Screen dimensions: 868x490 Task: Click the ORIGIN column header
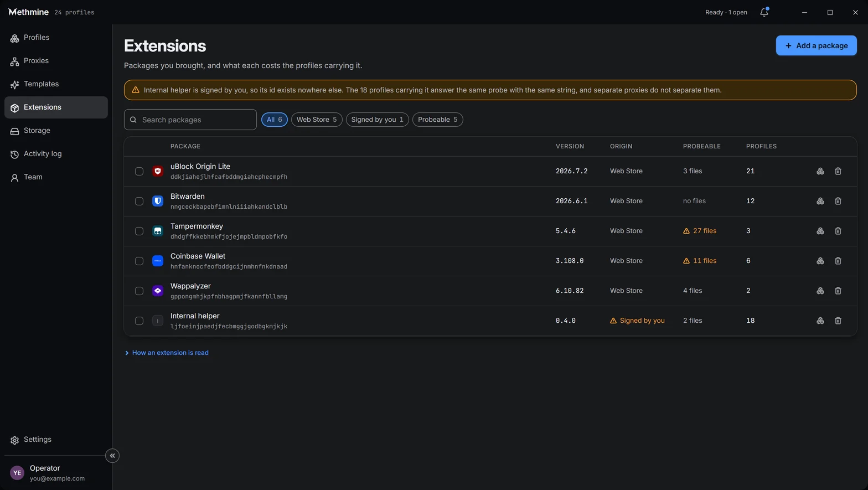[621, 146]
